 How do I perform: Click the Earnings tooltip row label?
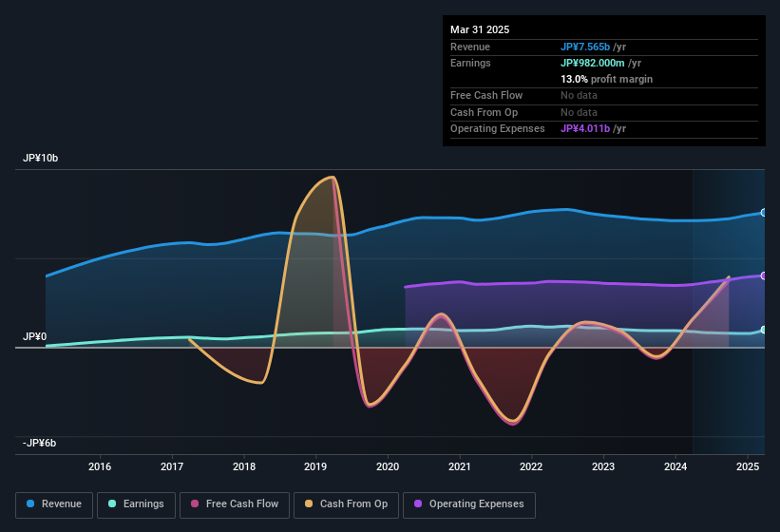click(x=470, y=63)
